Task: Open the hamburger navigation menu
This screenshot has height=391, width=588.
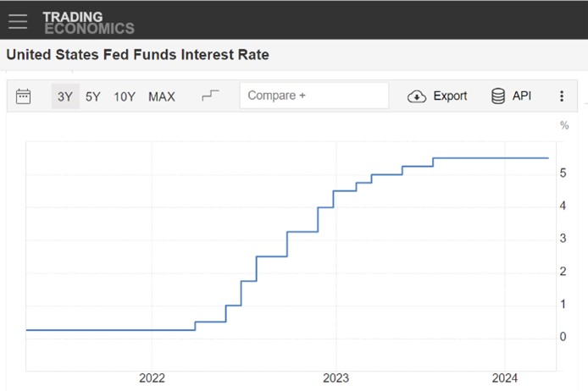Action: click(x=18, y=20)
